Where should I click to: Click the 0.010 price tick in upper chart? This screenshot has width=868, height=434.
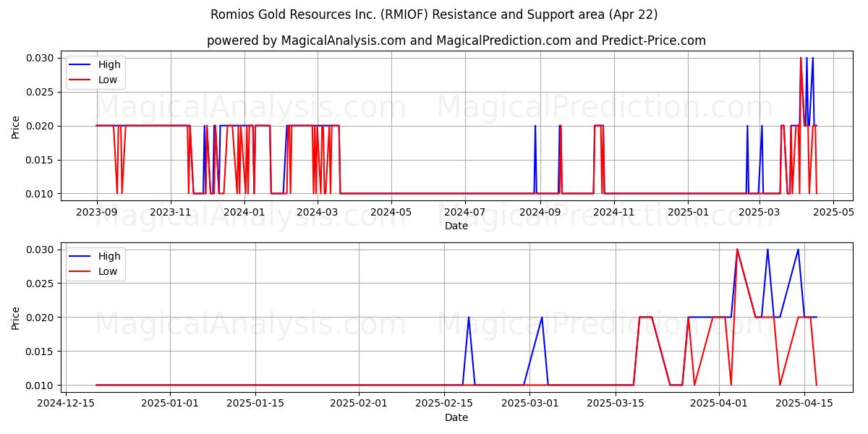(41, 194)
